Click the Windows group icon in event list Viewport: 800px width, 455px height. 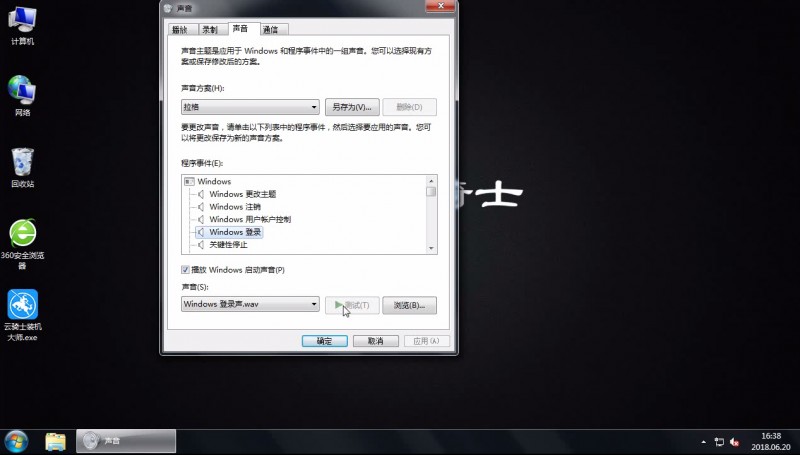tap(189, 182)
